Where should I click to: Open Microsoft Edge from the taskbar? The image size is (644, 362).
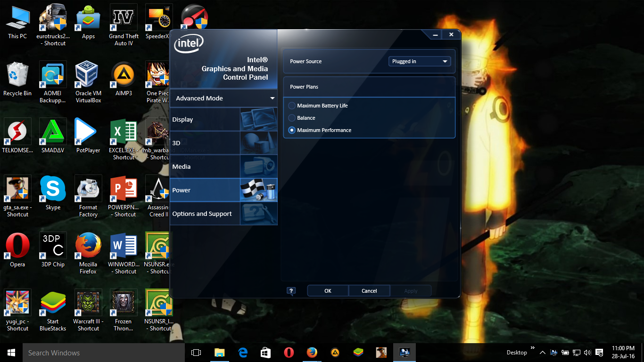[x=243, y=353]
